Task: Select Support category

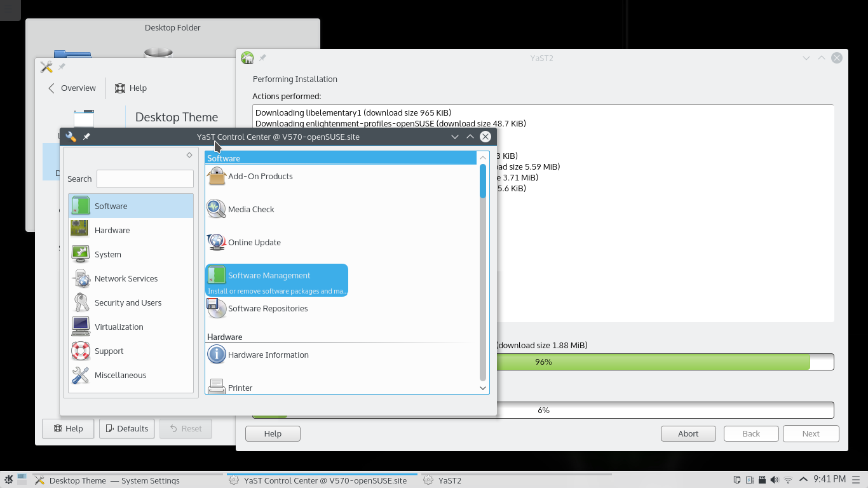Action: point(131,351)
